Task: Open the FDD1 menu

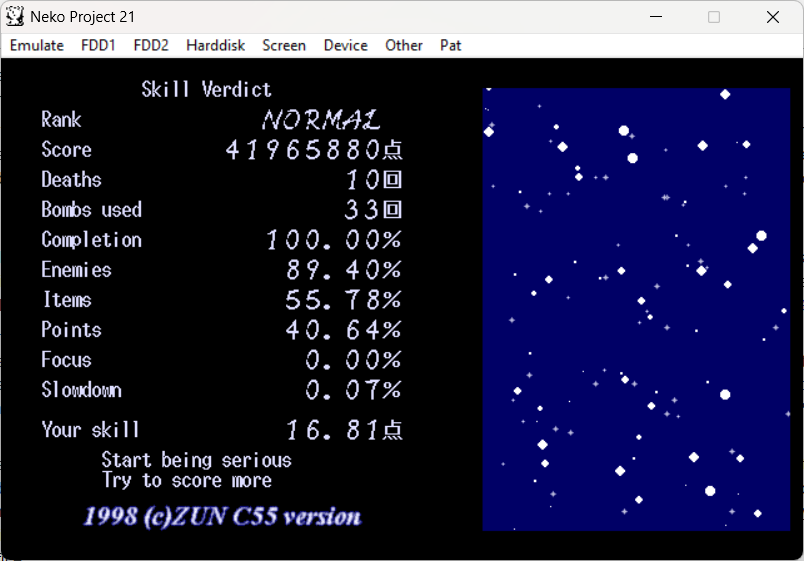Action: tap(98, 45)
